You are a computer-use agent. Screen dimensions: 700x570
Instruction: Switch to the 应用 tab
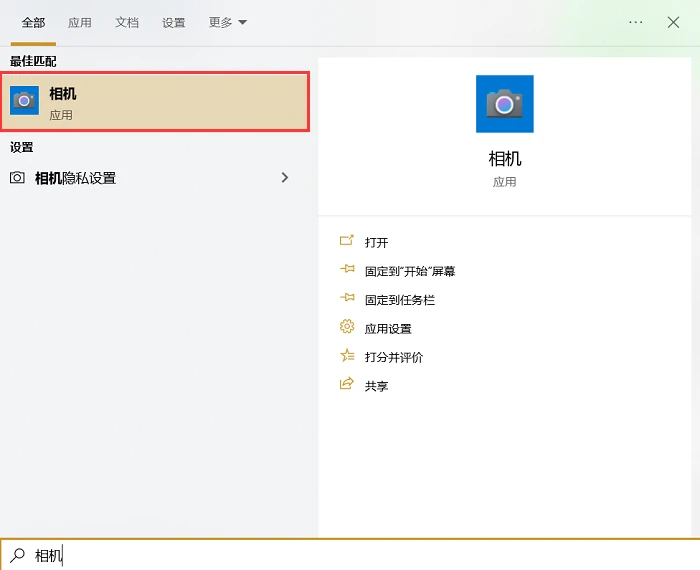79,22
